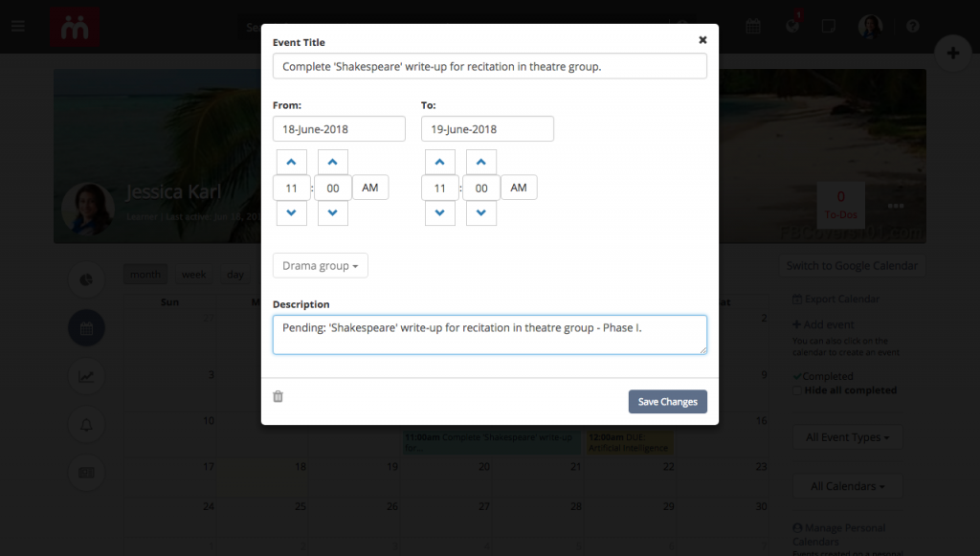Focus the Description text area
The height and width of the screenshot is (556, 980).
tap(490, 335)
